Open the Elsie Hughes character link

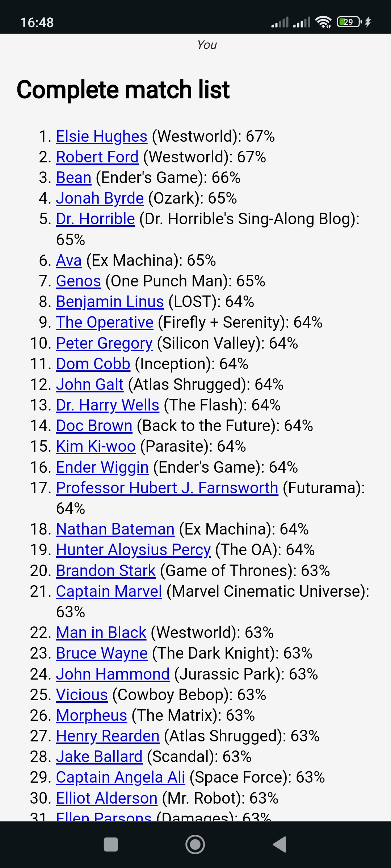click(x=102, y=137)
